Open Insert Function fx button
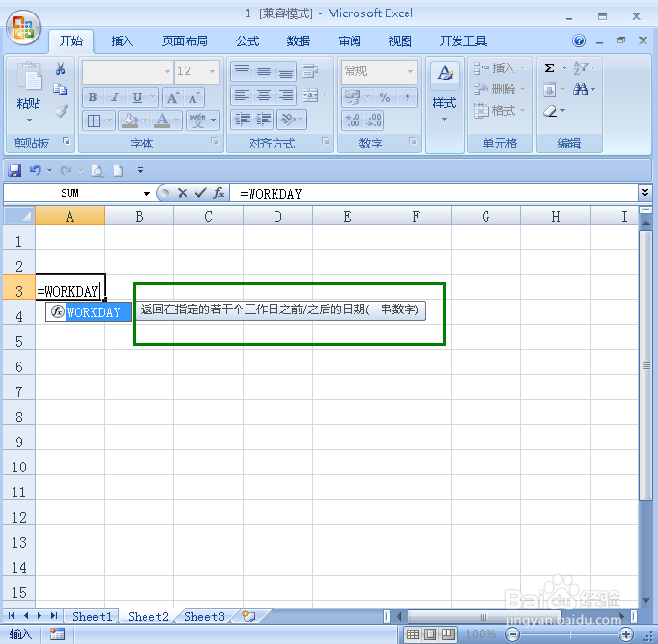 click(x=219, y=193)
